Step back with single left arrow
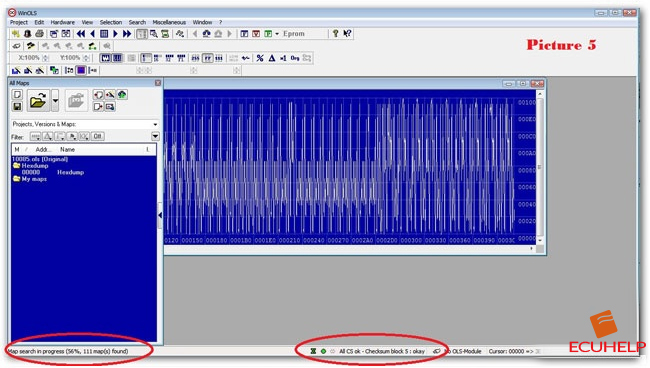Viewport: 650px width, 368px height. pos(92,34)
